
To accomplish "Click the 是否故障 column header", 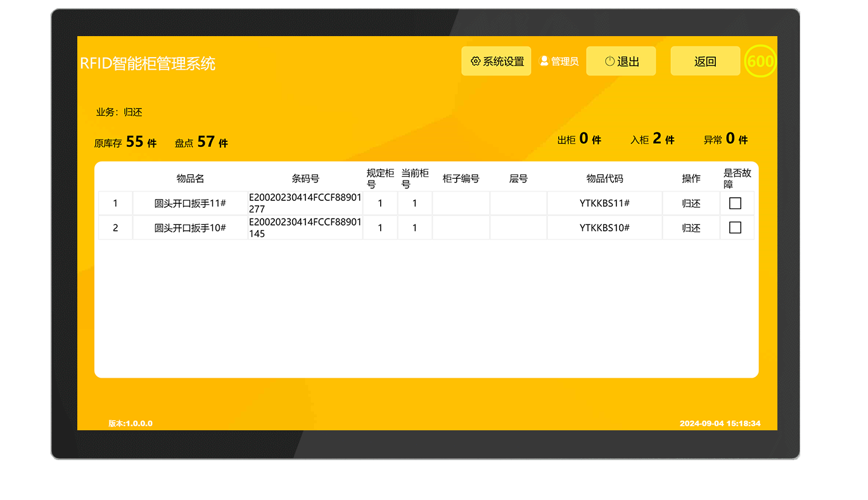I will (x=737, y=179).
